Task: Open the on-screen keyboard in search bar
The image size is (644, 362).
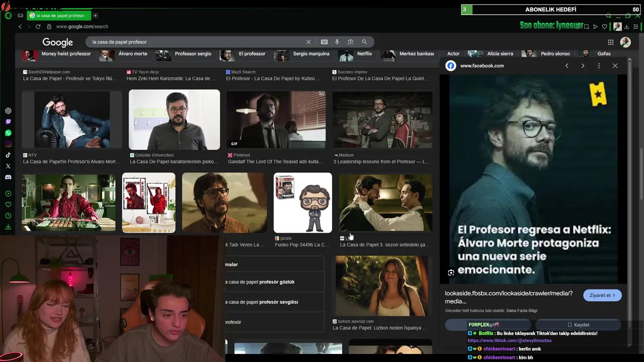Action: coord(324,42)
